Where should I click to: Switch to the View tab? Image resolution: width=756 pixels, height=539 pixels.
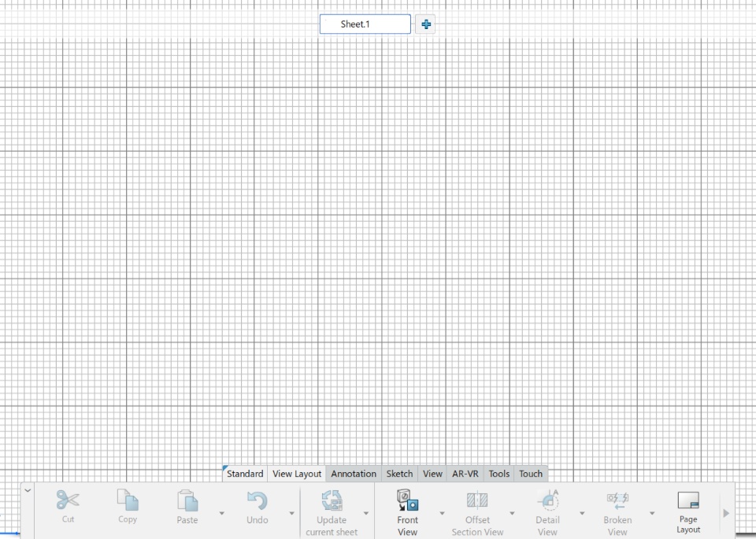point(432,474)
